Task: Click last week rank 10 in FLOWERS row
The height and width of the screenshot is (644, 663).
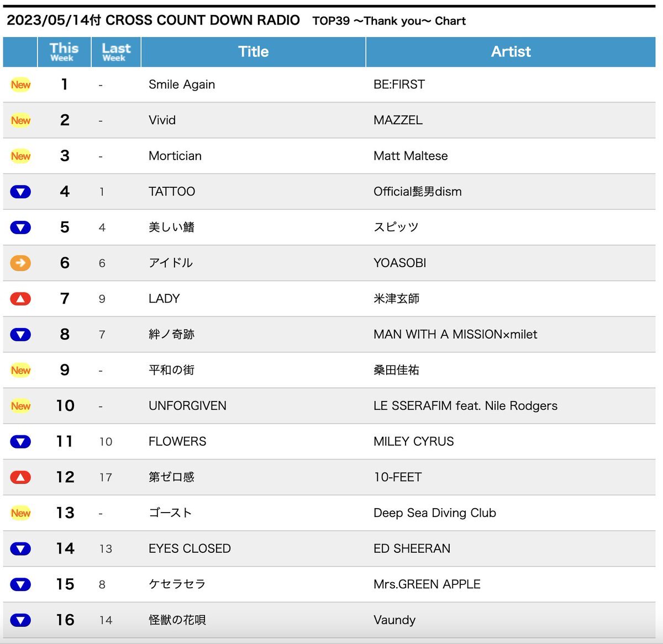Action: [106, 442]
